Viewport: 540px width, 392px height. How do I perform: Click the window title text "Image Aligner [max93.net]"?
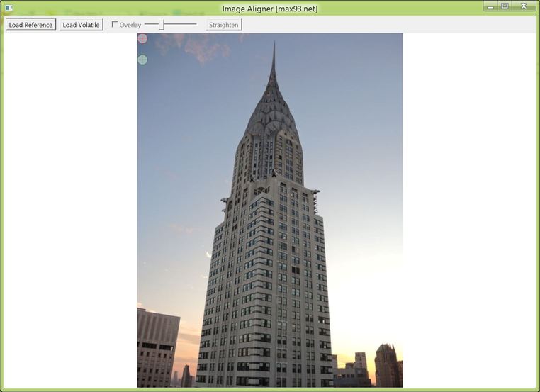click(270, 9)
